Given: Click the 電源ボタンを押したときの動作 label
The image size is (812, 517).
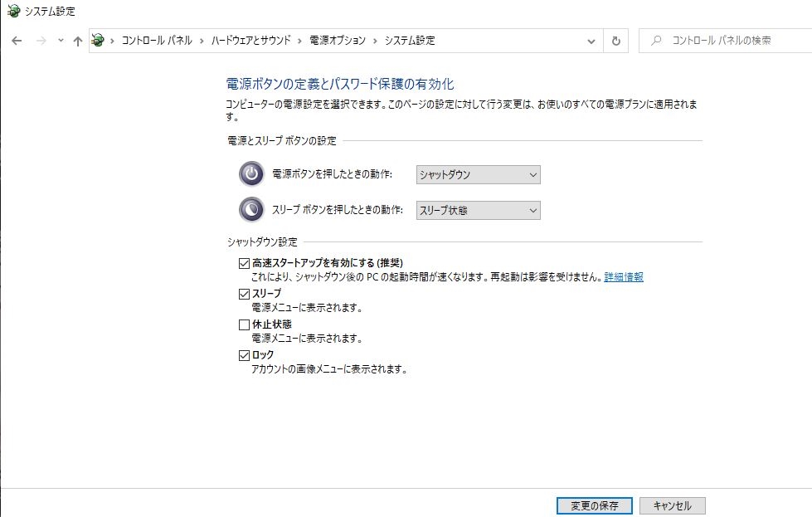Looking at the screenshot, I should click(x=332, y=174).
